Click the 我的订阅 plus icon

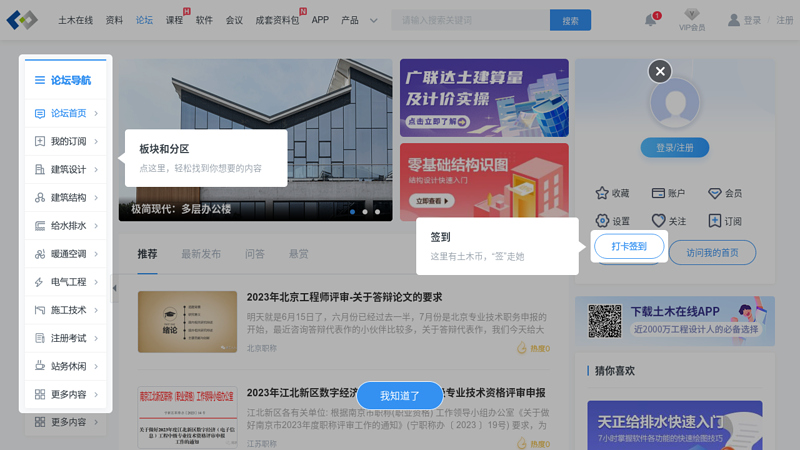coord(40,141)
